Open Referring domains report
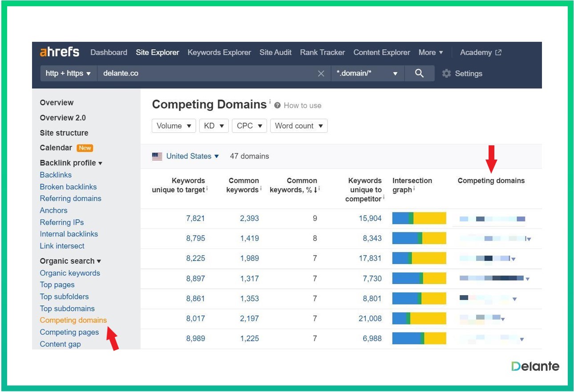 tap(70, 199)
